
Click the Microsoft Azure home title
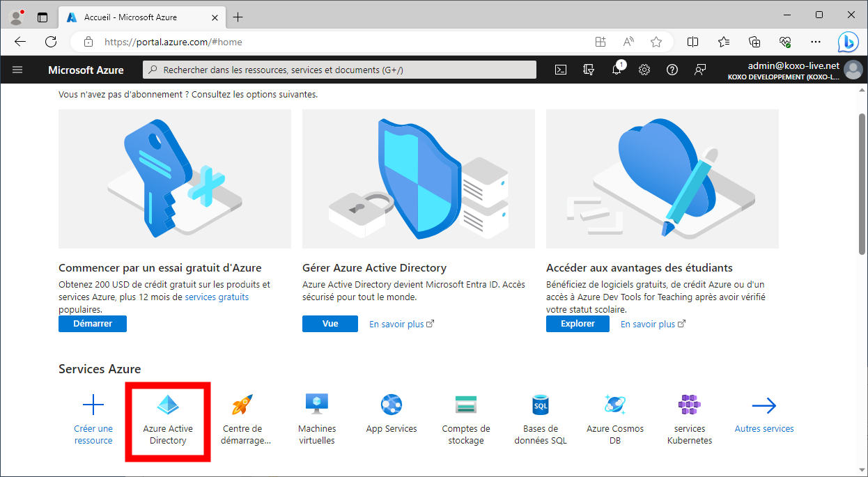[x=86, y=70]
